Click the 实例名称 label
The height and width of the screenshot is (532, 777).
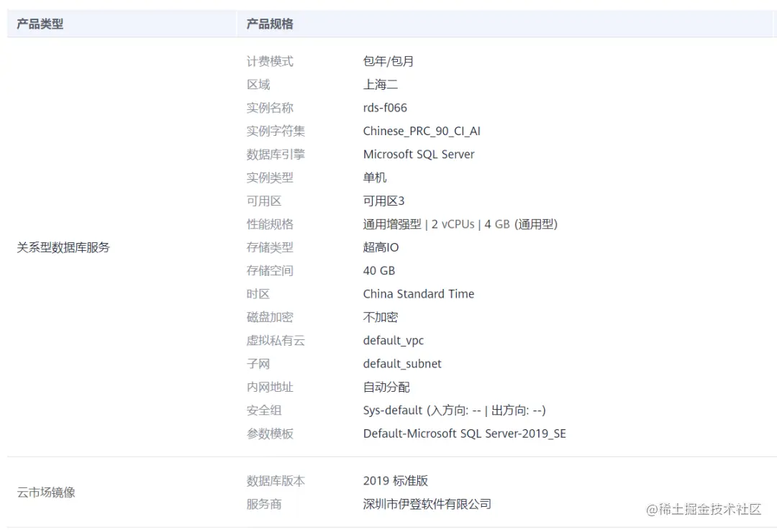(270, 108)
